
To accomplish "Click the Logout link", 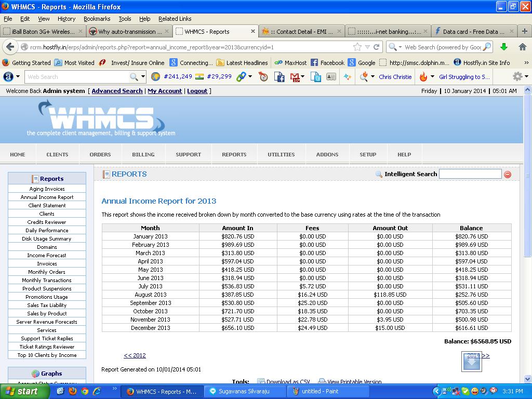I will point(197,91).
